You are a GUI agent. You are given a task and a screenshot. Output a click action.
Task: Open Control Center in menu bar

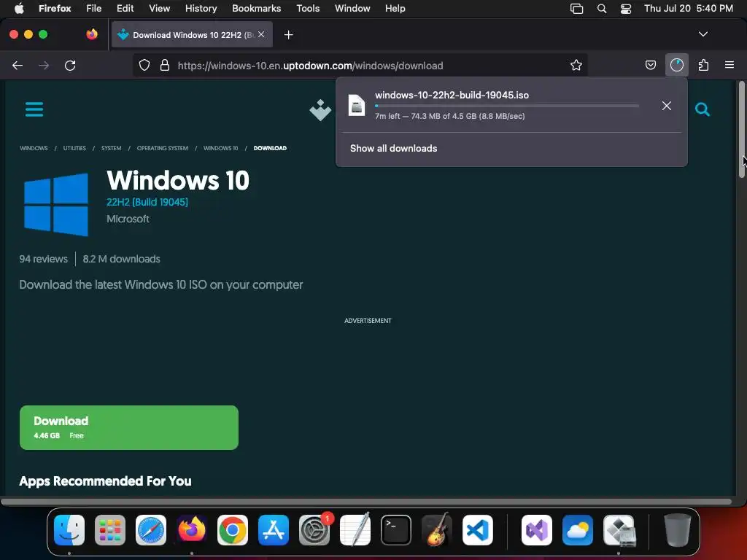625,9
